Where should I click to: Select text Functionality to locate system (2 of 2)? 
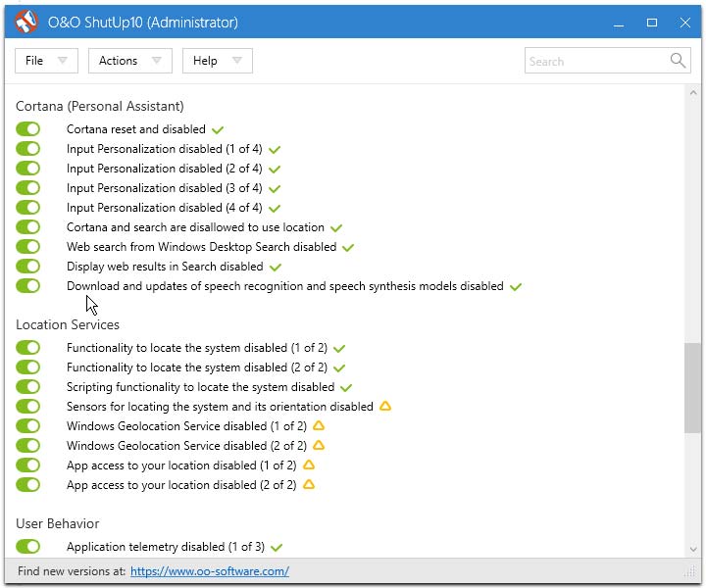(x=197, y=367)
